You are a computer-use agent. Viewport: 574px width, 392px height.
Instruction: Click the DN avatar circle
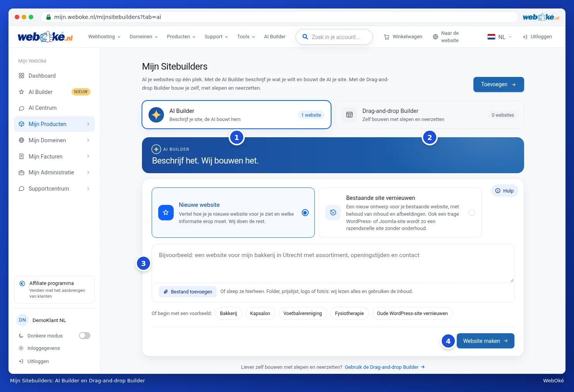coord(22,320)
